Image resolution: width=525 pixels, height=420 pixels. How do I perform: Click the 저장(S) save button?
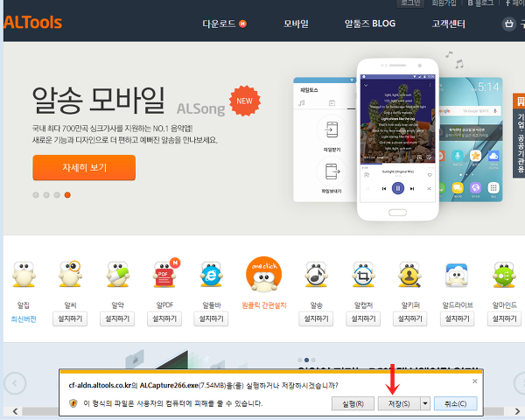(x=399, y=403)
